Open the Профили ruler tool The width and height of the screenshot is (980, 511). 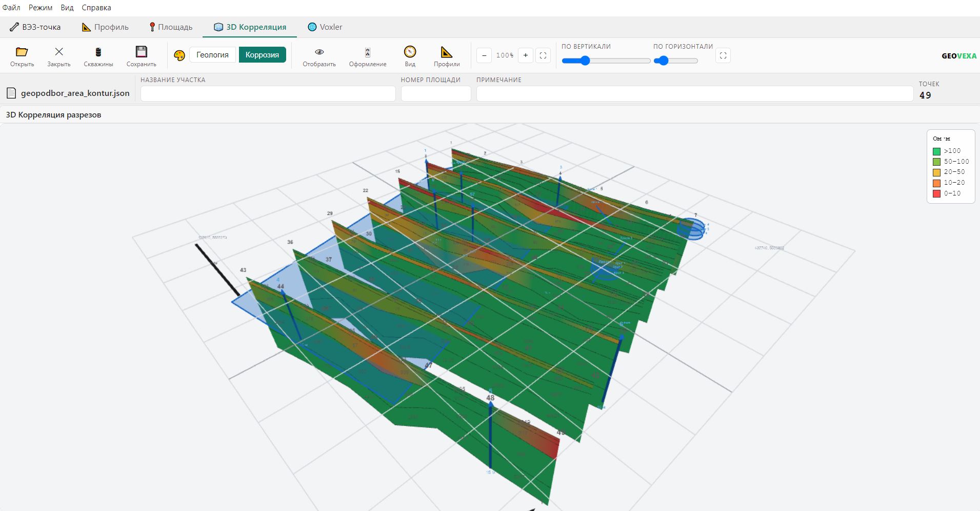(447, 56)
